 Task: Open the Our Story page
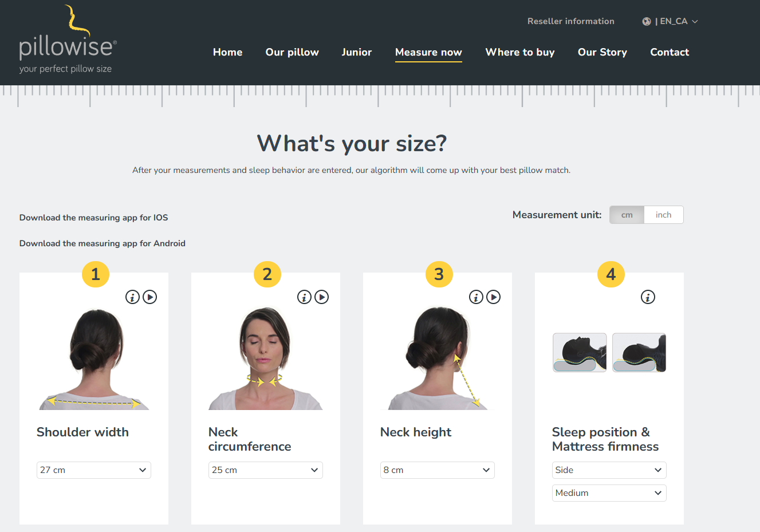[603, 52]
